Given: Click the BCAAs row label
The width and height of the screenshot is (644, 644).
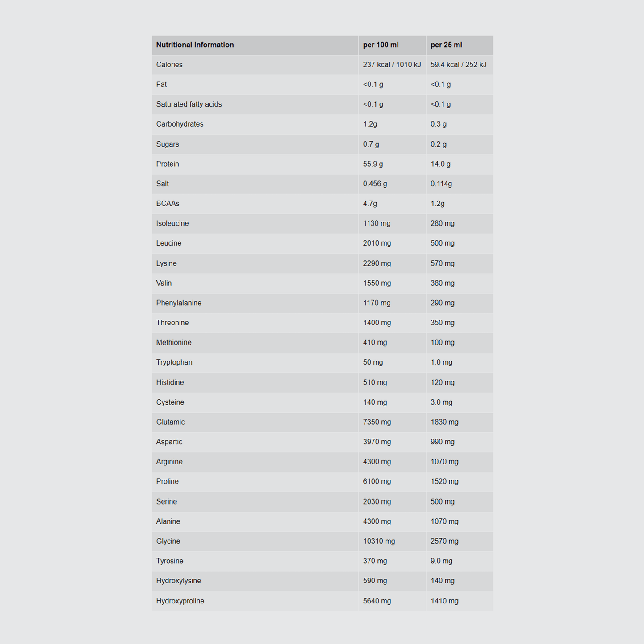Looking at the screenshot, I should tap(168, 204).
